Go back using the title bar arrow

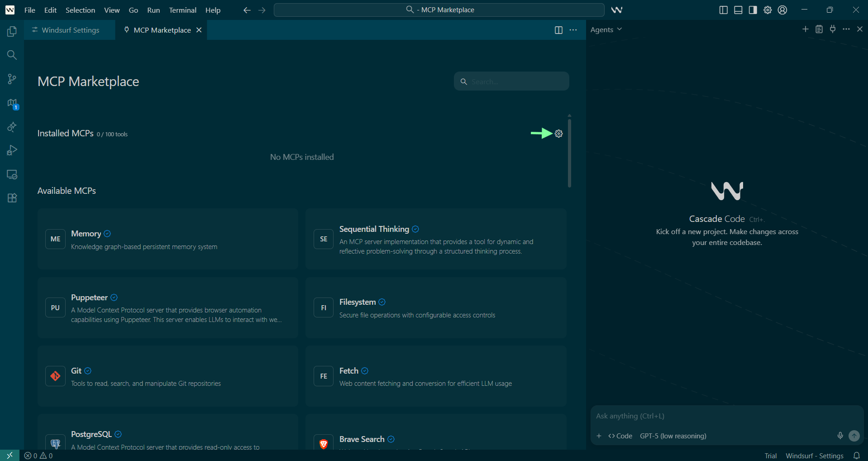point(247,10)
